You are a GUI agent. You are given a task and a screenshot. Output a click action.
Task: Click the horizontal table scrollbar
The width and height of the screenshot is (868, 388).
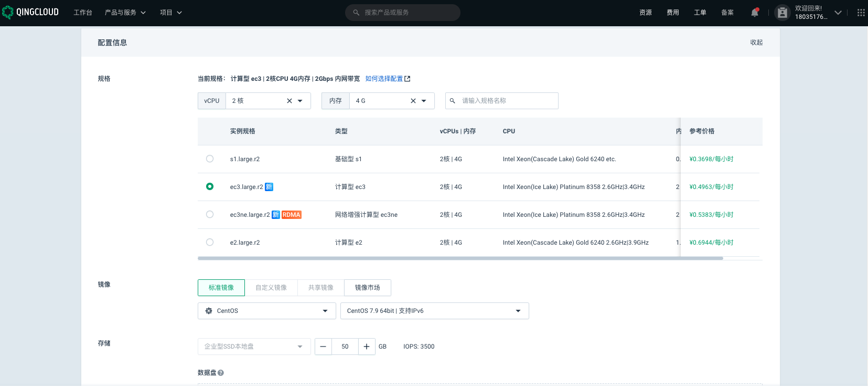(460, 258)
